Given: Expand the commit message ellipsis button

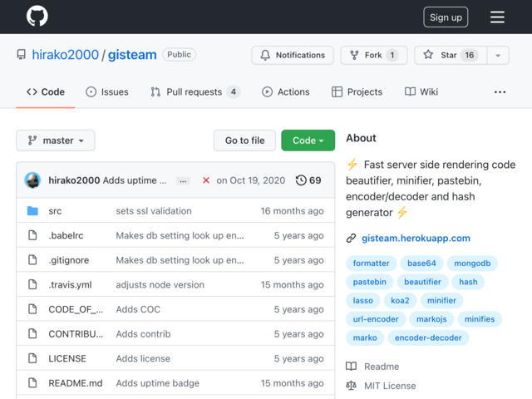Looking at the screenshot, I should [x=183, y=181].
